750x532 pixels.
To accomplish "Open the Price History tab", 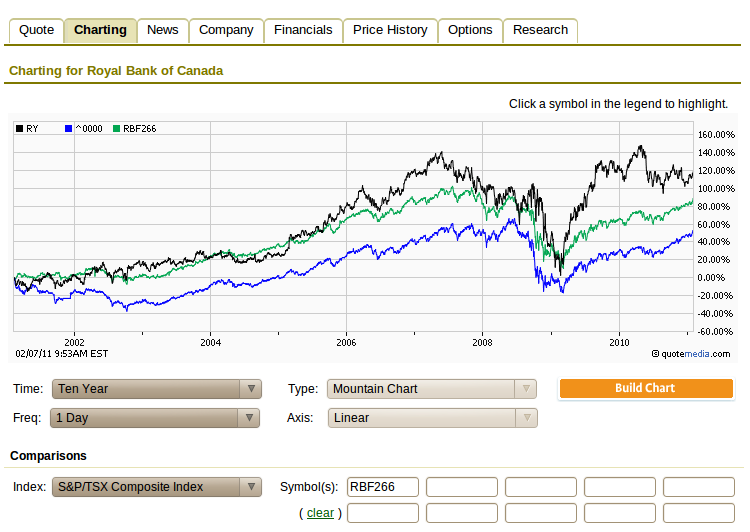I will point(390,30).
